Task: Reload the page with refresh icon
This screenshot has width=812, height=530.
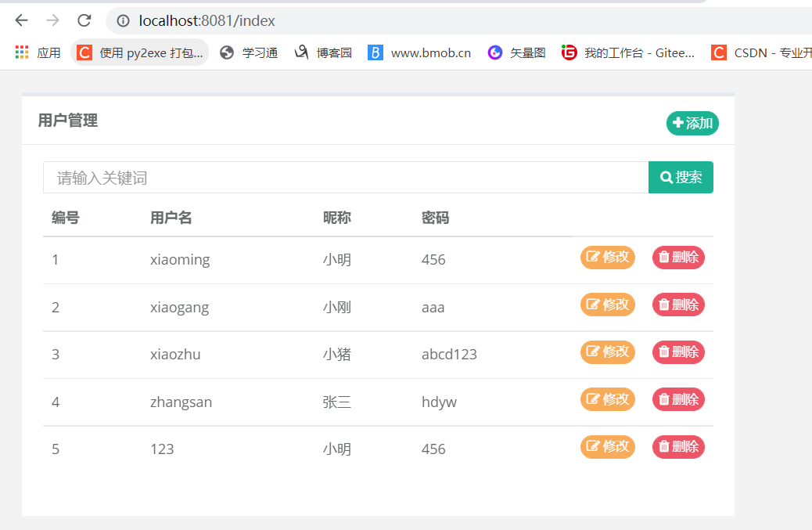Action: click(84, 20)
